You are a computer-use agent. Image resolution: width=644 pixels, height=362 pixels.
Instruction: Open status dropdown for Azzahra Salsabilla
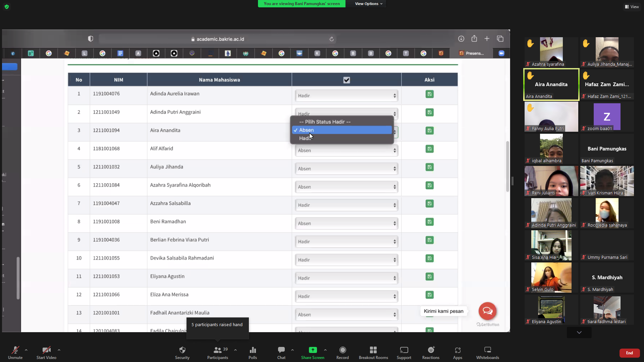coord(346,205)
